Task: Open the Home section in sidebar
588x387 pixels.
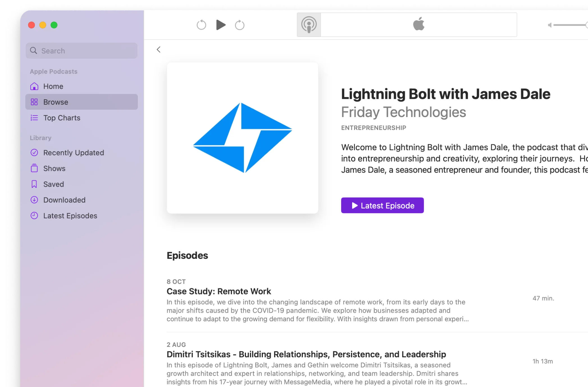Action: pos(53,86)
